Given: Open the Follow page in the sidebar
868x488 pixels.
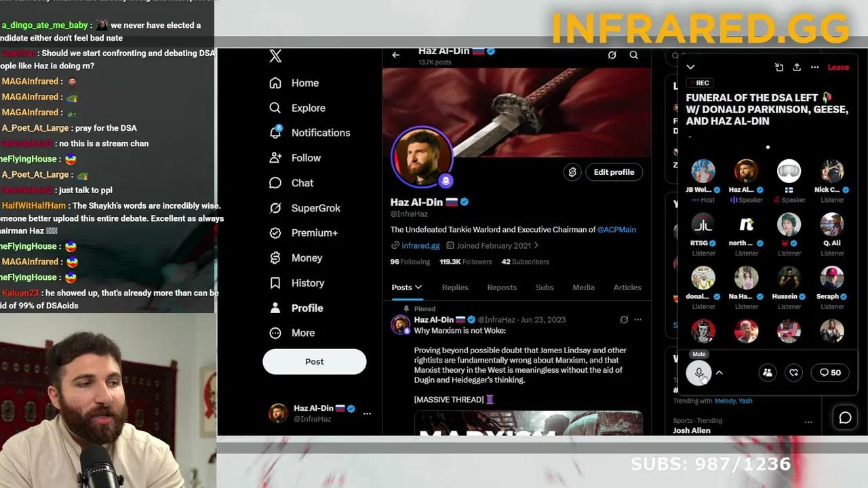Looking at the screenshot, I should pyautogui.click(x=294, y=158).
